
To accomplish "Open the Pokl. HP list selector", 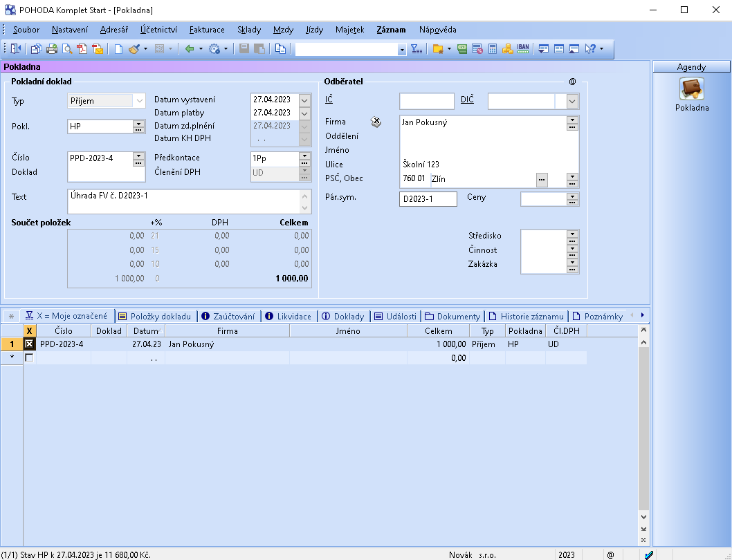I will point(138,127).
